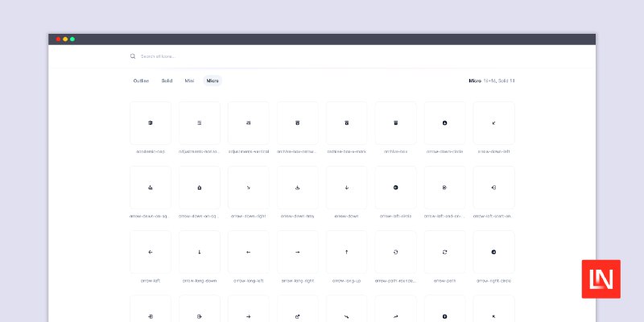Open the Mini icon style tab
The image size is (644, 322).
(189, 81)
